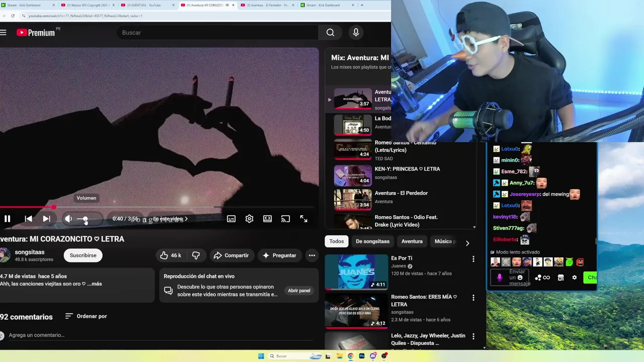Image resolution: width=644 pixels, height=362 pixels.
Task: Play 'Romeo Santos - Centavito' from the mix
Action: click(x=353, y=150)
